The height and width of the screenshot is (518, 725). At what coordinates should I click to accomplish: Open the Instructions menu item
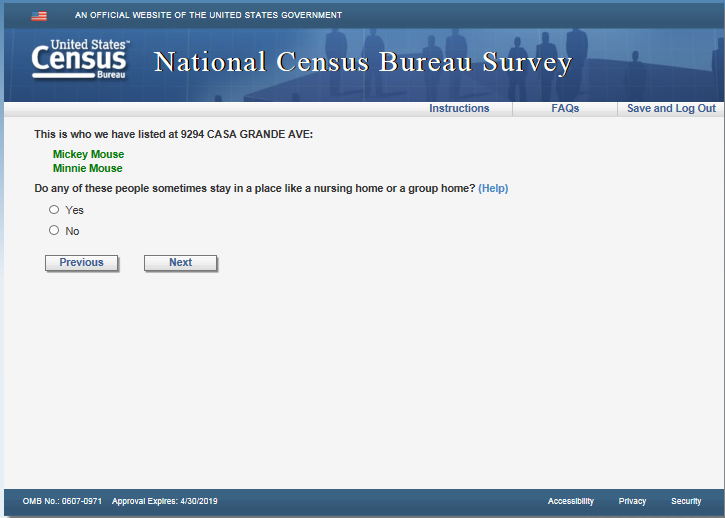click(459, 108)
